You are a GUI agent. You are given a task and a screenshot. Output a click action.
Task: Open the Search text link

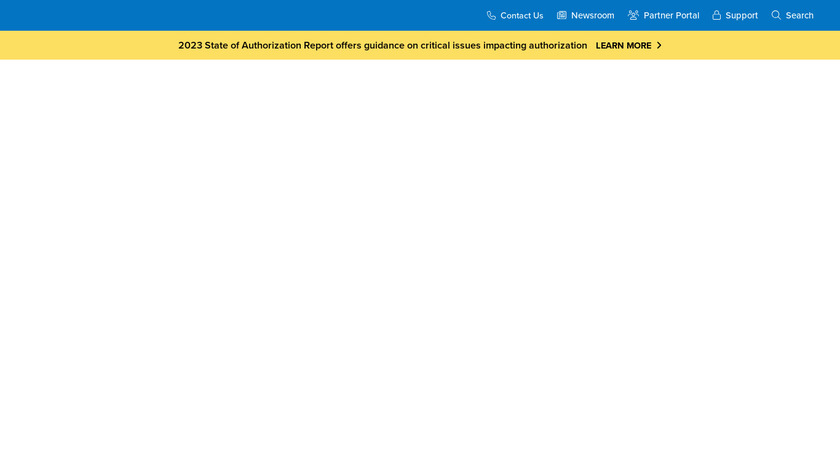[799, 16]
